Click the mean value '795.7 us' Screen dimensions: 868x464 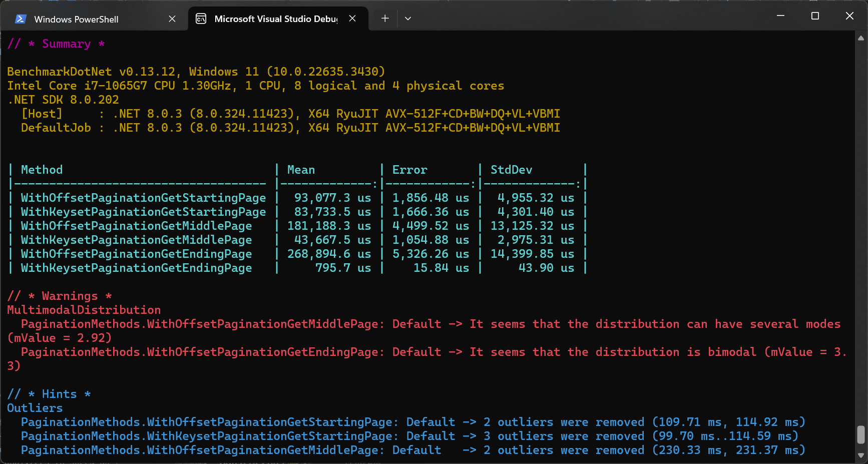[343, 268]
